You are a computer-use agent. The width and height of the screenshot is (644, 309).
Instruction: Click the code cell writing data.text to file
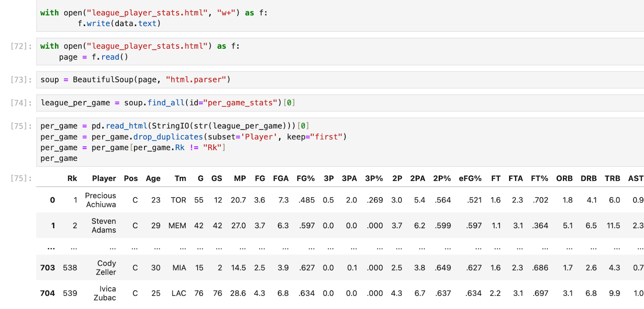click(282, 18)
